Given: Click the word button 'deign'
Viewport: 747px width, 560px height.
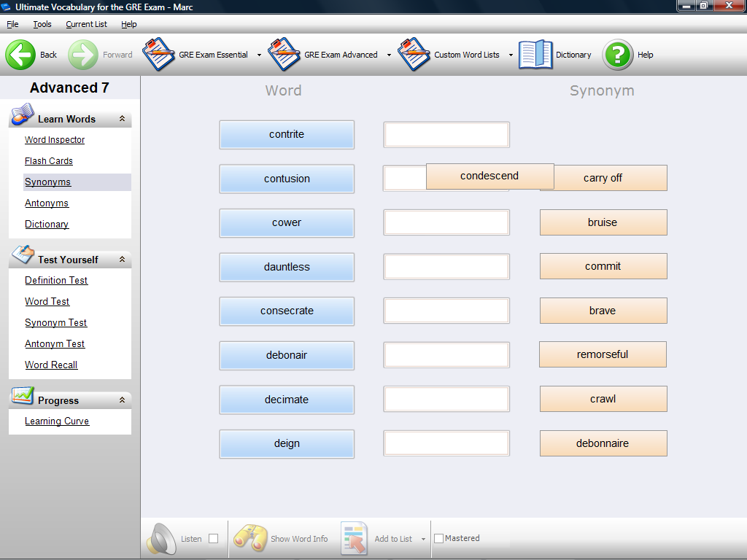Looking at the screenshot, I should coord(287,444).
